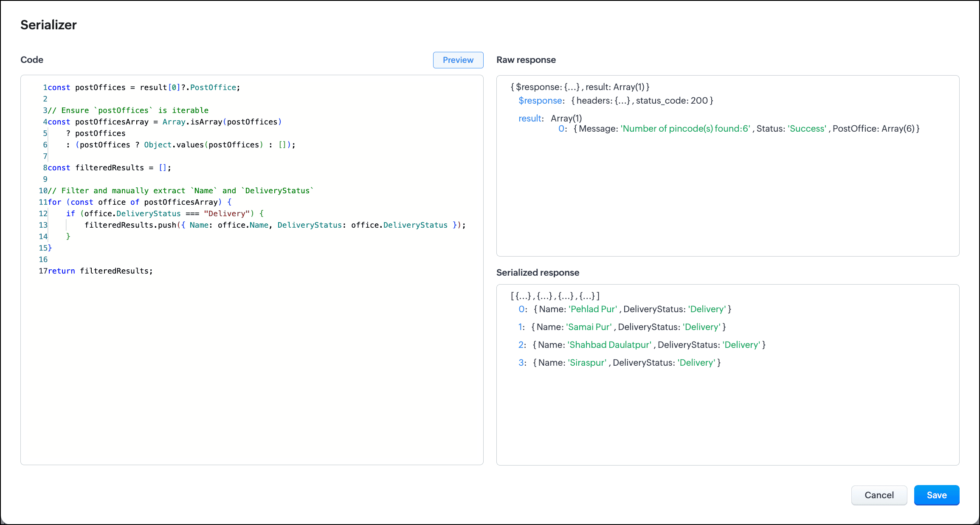
Task: Expand the result Array(1) node
Action: click(530, 119)
